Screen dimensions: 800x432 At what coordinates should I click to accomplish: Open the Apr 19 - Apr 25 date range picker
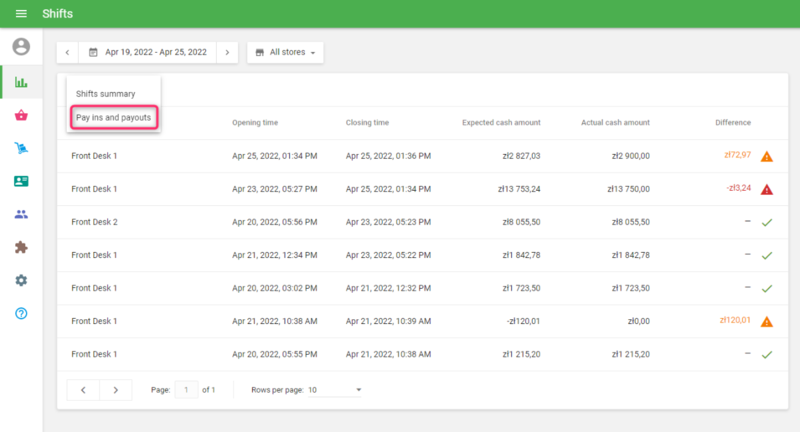[148, 52]
